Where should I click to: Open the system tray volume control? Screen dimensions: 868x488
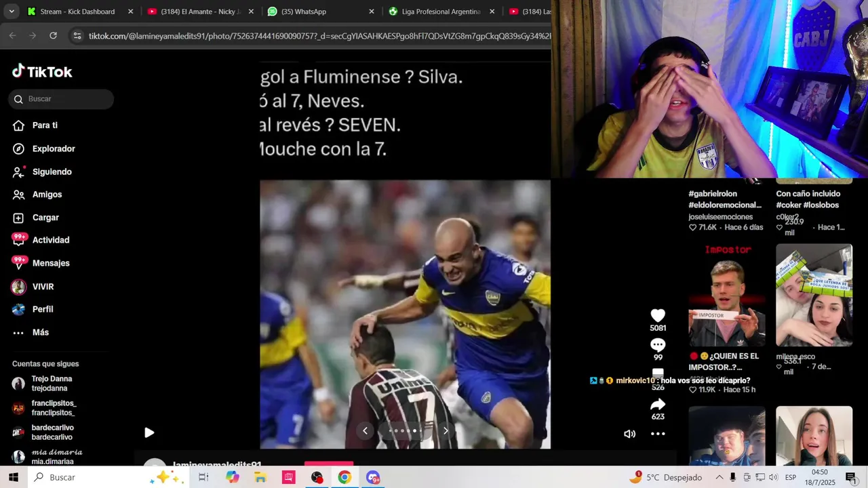pyautogui.click(x=772, y=477)
